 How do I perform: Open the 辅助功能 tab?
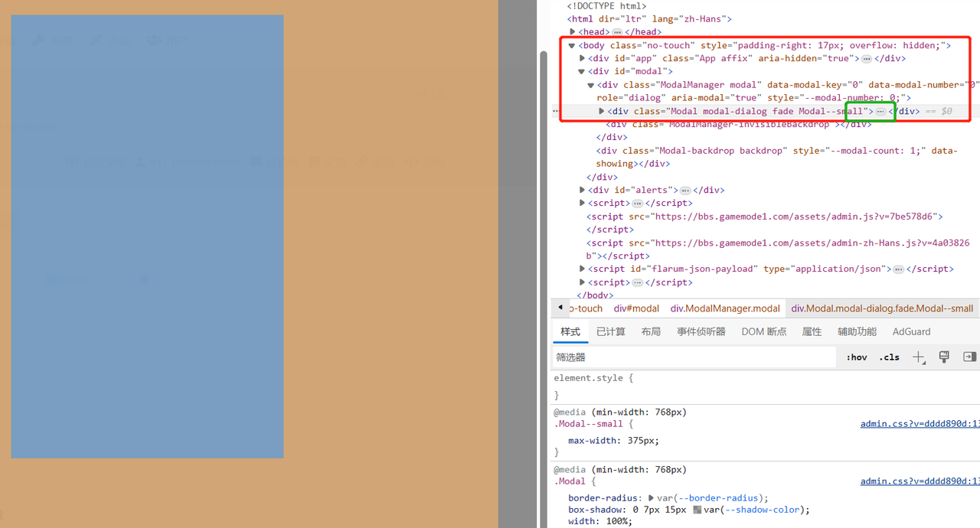[857, 331]
